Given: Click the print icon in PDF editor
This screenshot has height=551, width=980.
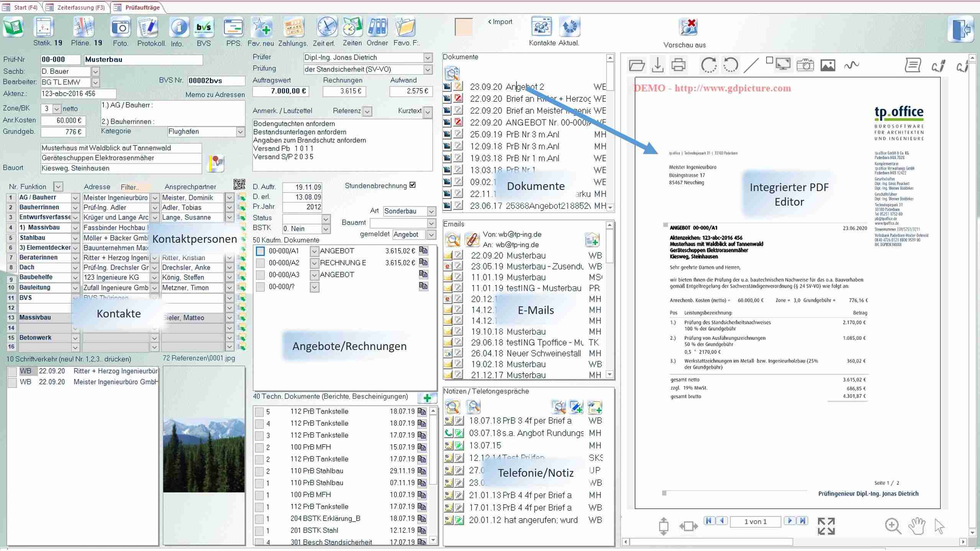Looking at the screenshot, I should point(678,65).
